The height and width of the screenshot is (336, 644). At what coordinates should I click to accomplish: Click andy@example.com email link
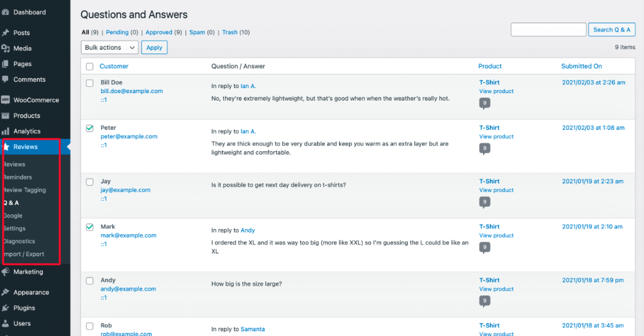[x=128, y=289]
